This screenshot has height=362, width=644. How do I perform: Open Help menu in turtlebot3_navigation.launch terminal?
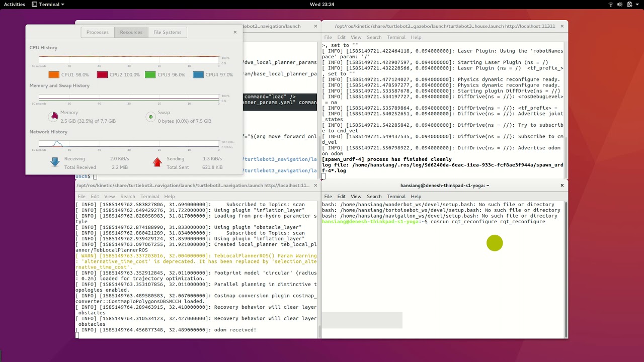pos(169,197)
